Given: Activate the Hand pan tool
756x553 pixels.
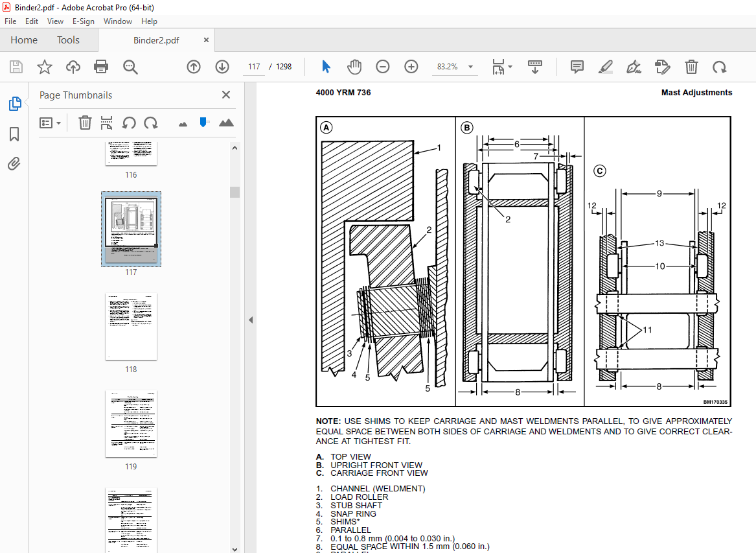Looking at the screenshot, I should click(354, 67).
